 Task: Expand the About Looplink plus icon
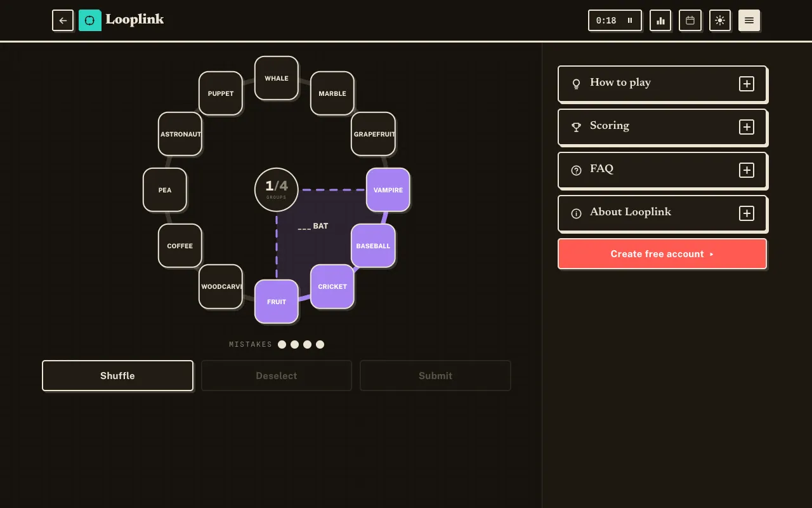click(x=747, y=213)
